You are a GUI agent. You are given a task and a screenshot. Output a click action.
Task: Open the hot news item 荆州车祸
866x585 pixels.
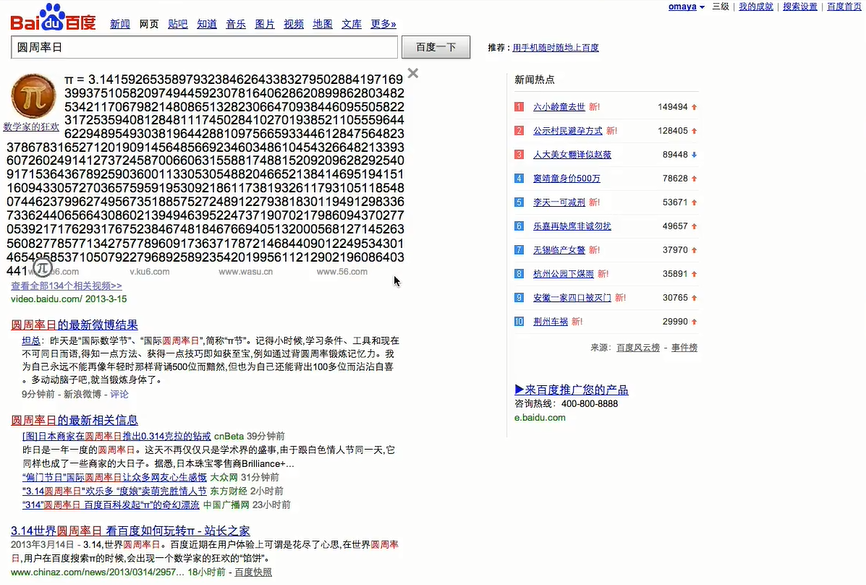[x=550, y=322]
